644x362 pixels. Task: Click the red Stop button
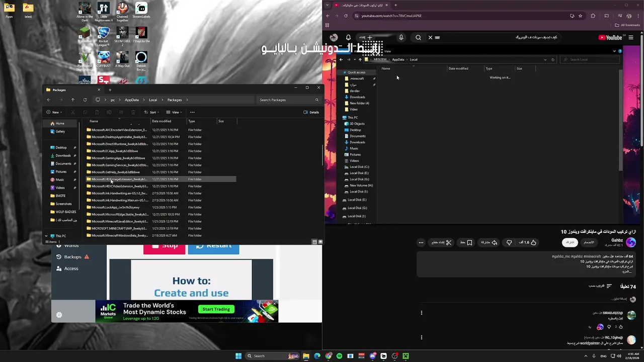[x=164, y=248]
